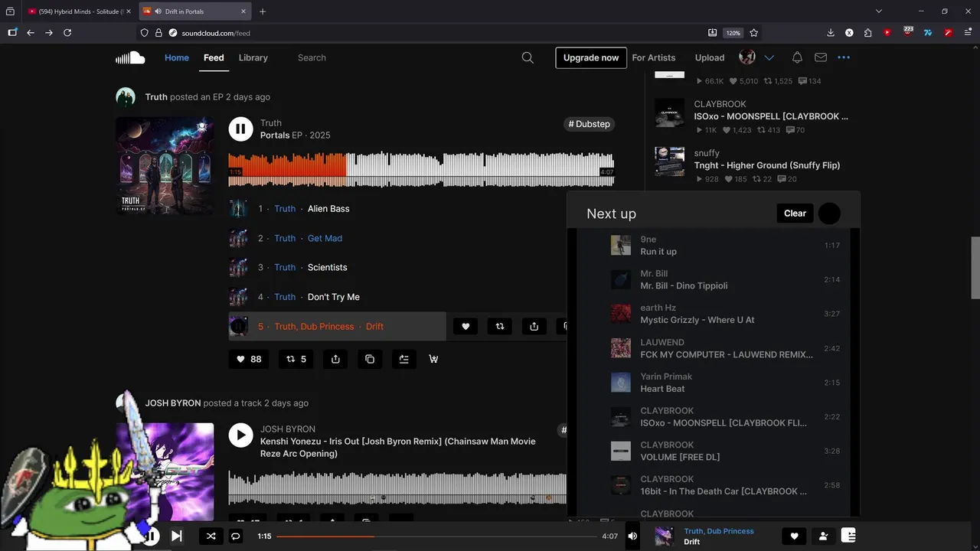Toggle shuffle in the player bar
Viewport: 980px width, 551px height.
[211, 536]
